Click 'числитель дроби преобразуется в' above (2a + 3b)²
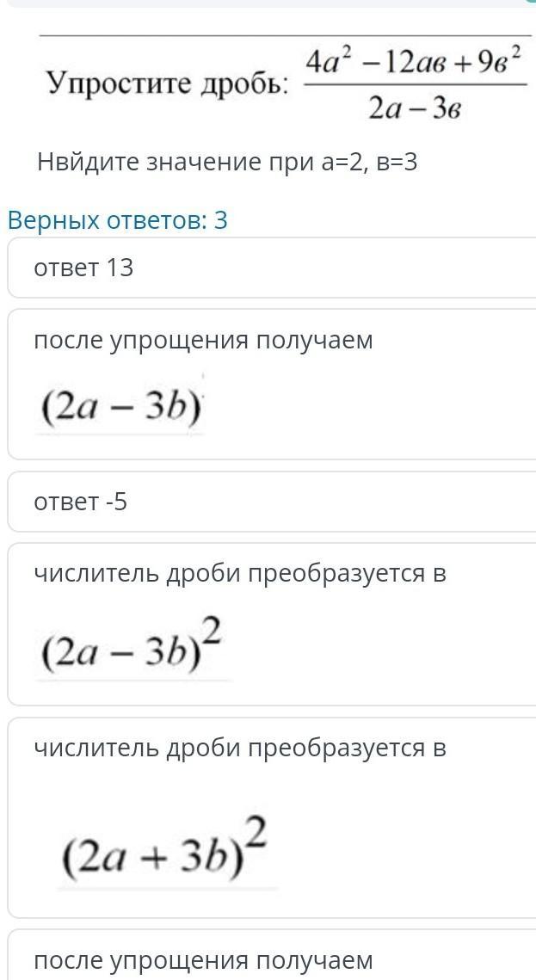 (240, 748)
